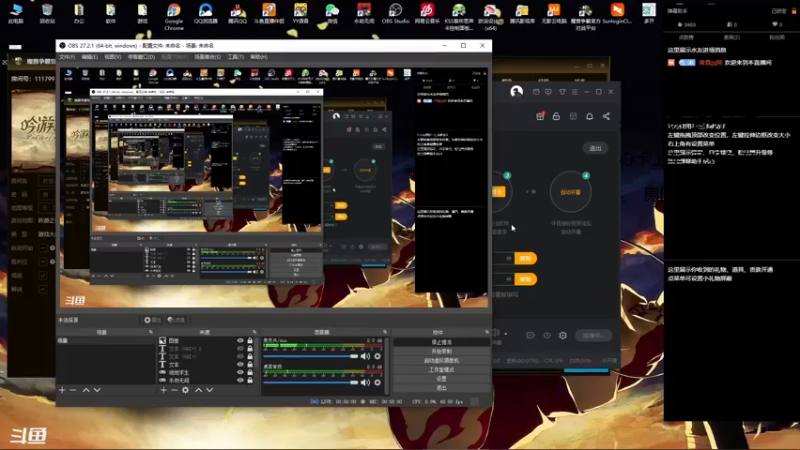The height and width of the screenshot is (450, 800).
Task: Open the 腾讯QQ desktop icon
Action: click(x=237, y=14)
